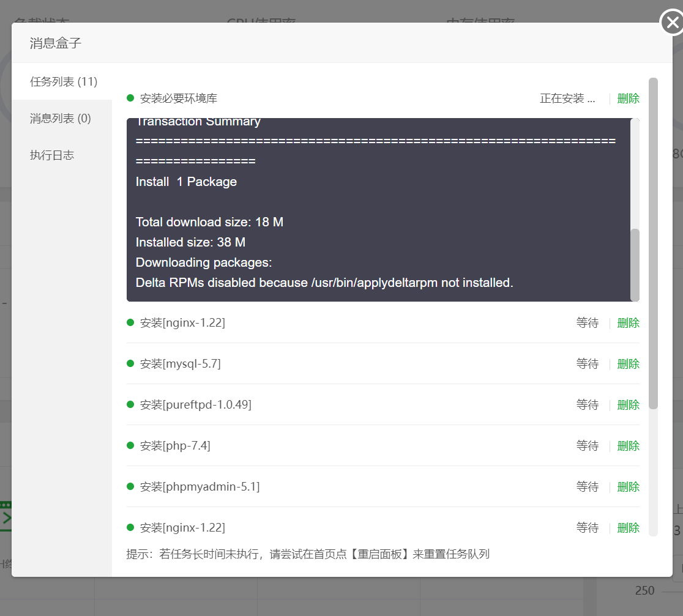This screenshot has width=683, height=616.
Task: Click green status dot of mysql-5.7 task
Action: click(130, 363)
